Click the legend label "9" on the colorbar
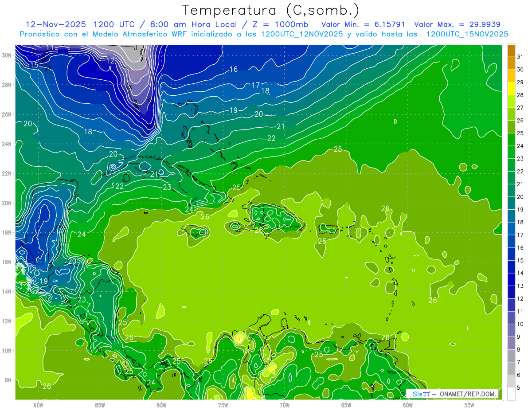Screen dimensions: 532x411 point(519,337)
